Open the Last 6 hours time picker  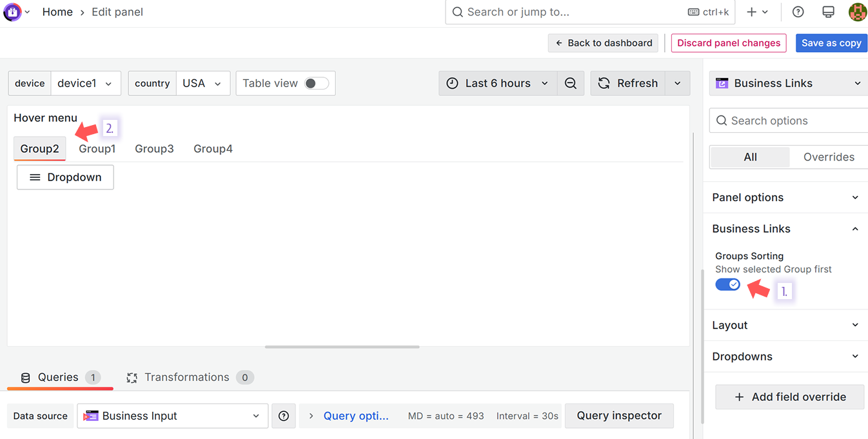coord(498,83)
